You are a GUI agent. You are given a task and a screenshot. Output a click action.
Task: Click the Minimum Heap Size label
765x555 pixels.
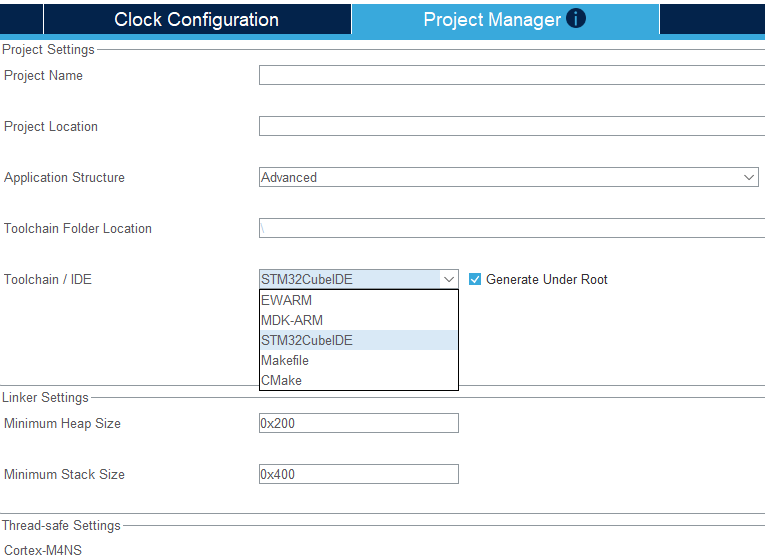62,423
